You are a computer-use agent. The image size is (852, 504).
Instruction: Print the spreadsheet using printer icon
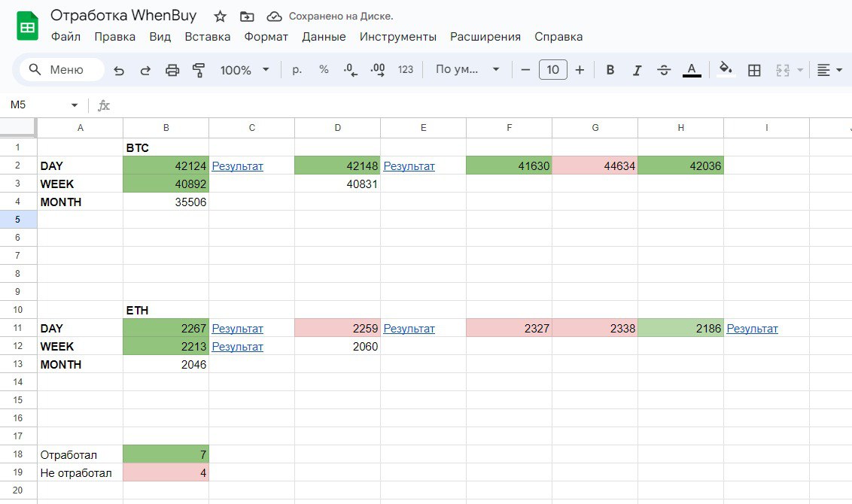[x=172, y=70]
